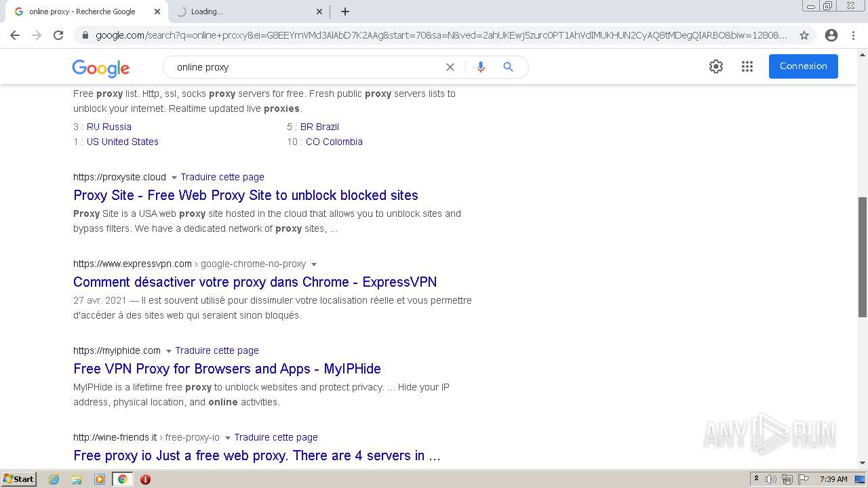This screenshot has height=488, width=868.
Task: Clear the search query with the X icon
Action: click(450, 67)
